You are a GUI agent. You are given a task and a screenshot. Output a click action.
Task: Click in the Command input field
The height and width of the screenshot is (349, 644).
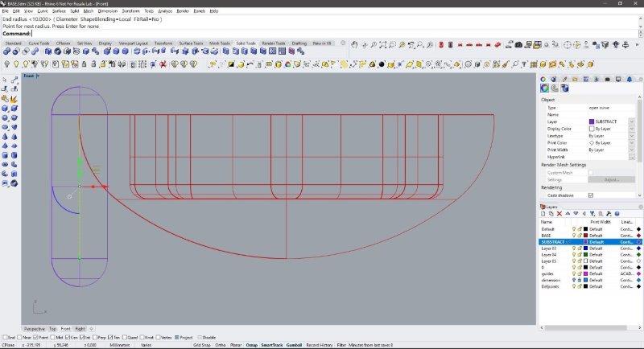coord(335,34)
